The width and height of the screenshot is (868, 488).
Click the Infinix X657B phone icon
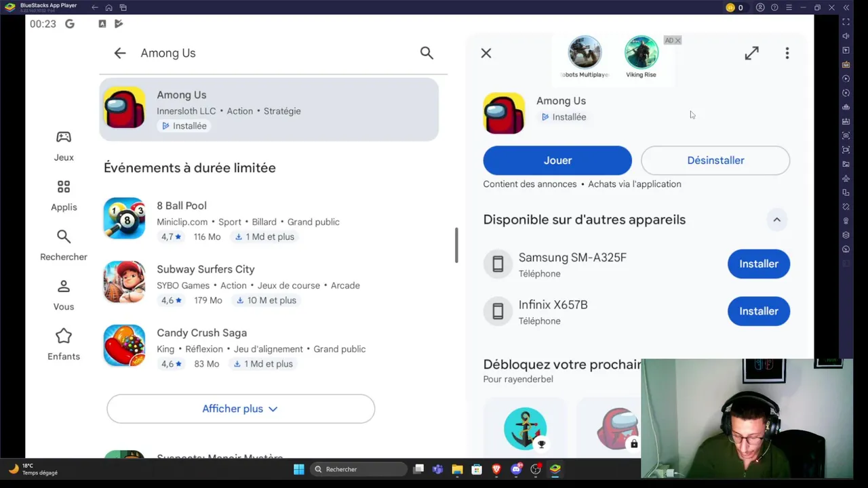(498, 311)
